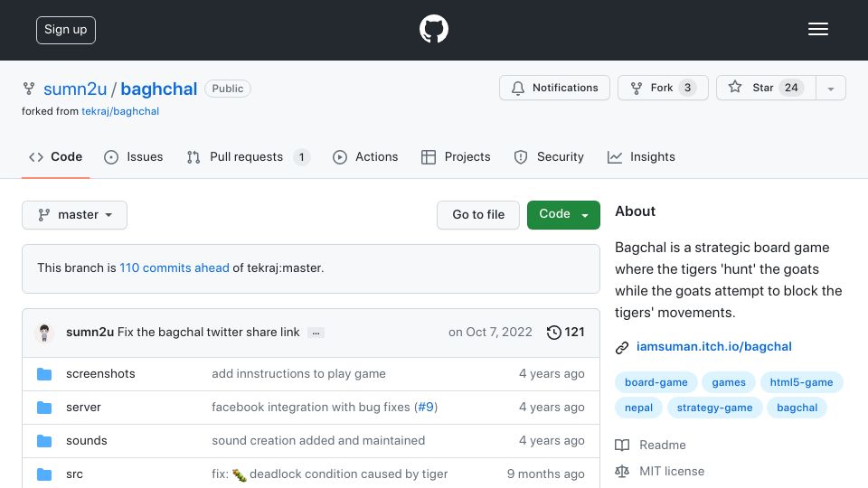Switch to the Actions tab

364,157
